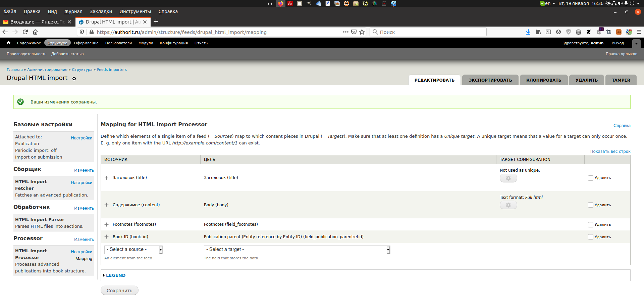Open Настройки for HTML Import Fetcher

point(82,183)
